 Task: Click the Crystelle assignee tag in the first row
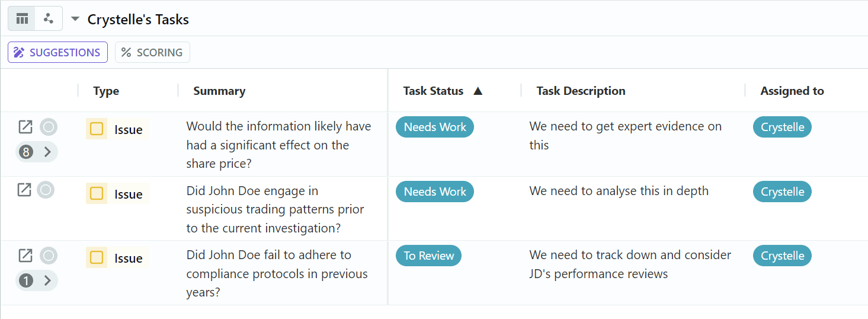tap(782, 127)
